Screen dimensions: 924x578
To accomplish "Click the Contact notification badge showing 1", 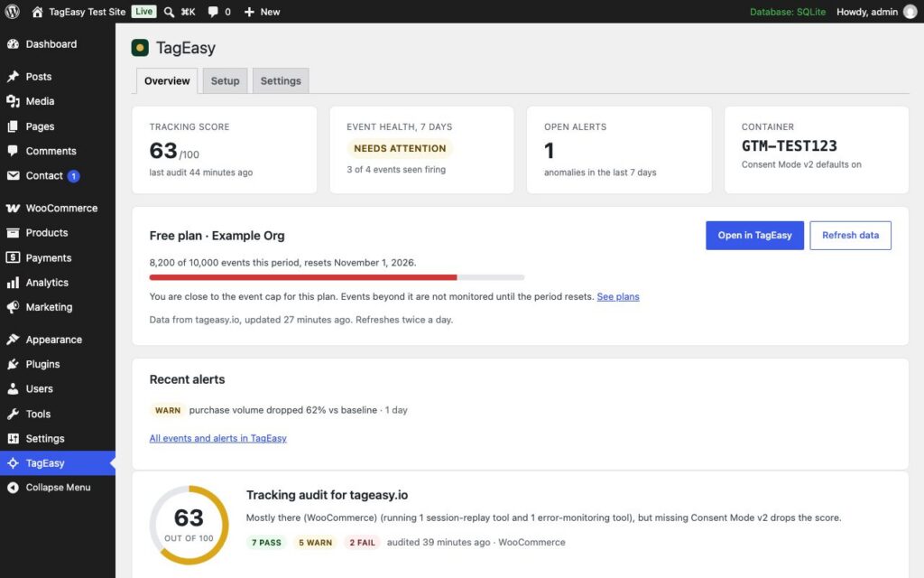I will 73,176.
